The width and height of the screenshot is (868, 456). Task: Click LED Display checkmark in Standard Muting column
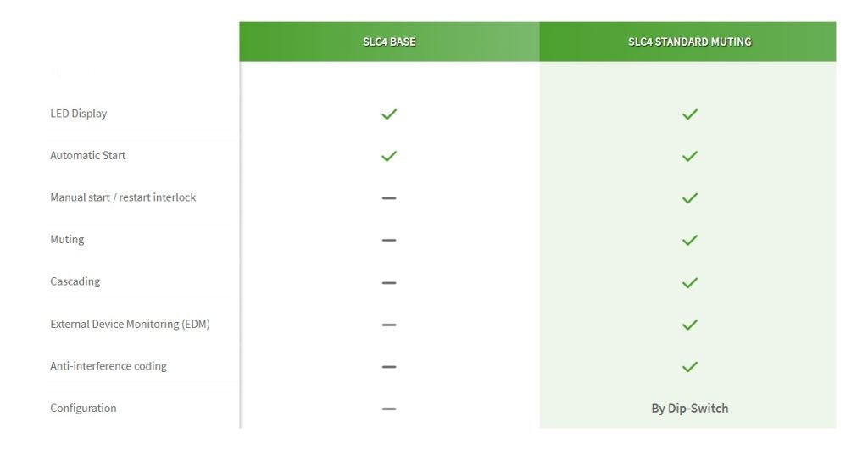(x=690, y=114)
